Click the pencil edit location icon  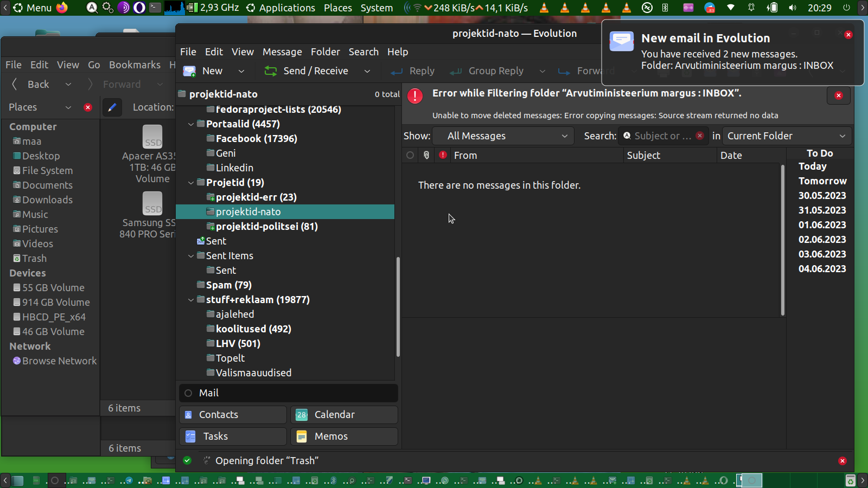click(112, 107)
